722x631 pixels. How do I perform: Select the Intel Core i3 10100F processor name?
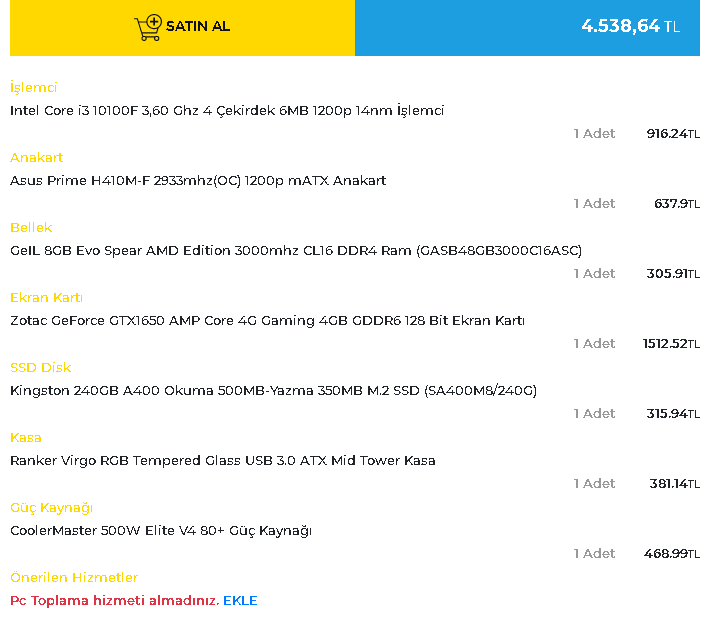[227, 111]
